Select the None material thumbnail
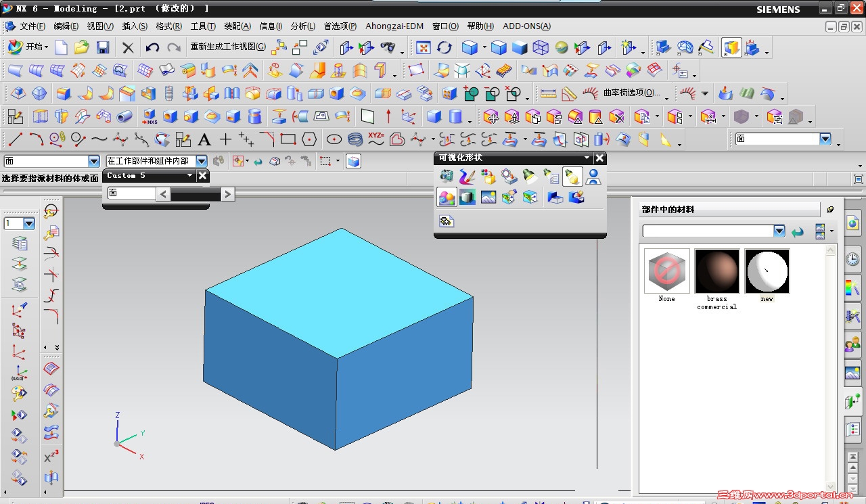 (667, 271)
